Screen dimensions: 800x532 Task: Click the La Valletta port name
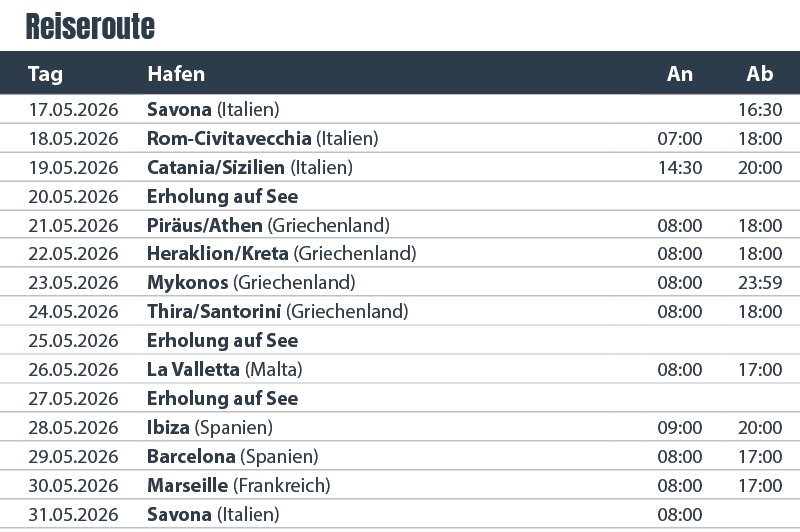(193, 370)
